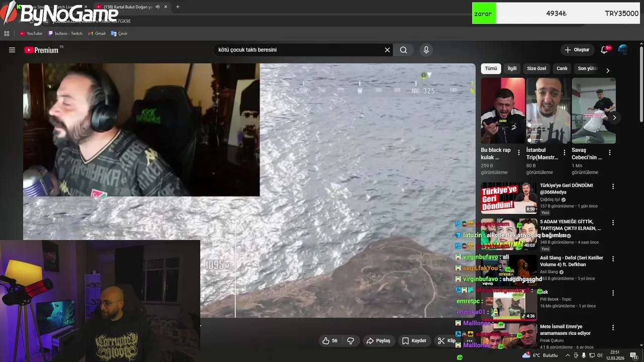Open the Gmail bookmark
The width and height of the screenshot is (644, 362).
click(x=97, y=34)
